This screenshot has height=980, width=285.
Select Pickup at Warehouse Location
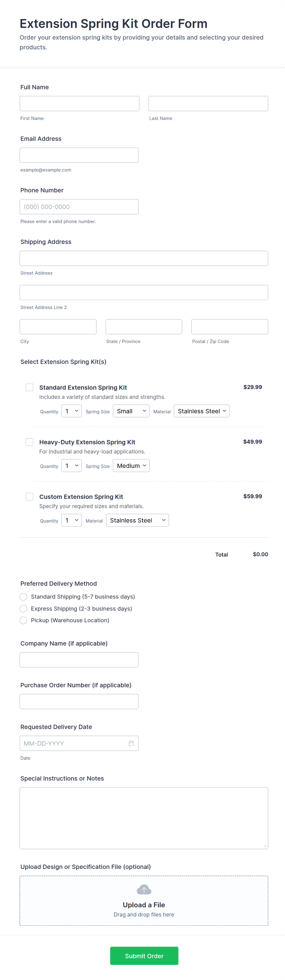pyautogui.click(x=24, y=620)
